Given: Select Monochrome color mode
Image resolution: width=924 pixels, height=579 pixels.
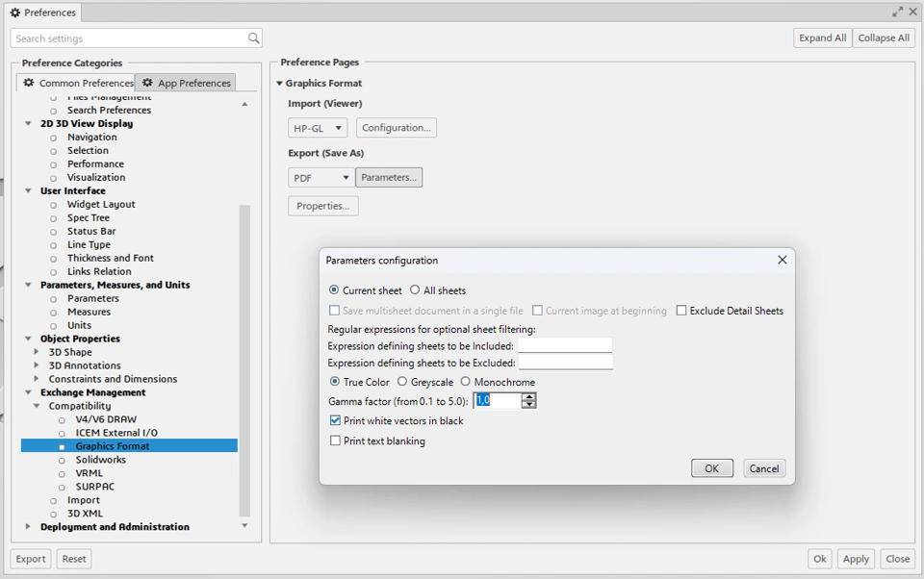Looking at the screenshot, I should tap(466, 382).
